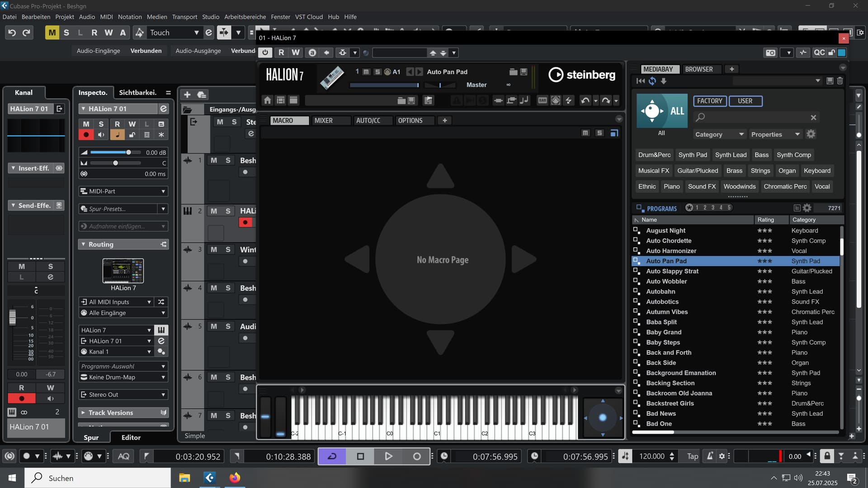The image size is (868, 488).
Task: Click the Add Track plus icon
Action: click(187, 94)
